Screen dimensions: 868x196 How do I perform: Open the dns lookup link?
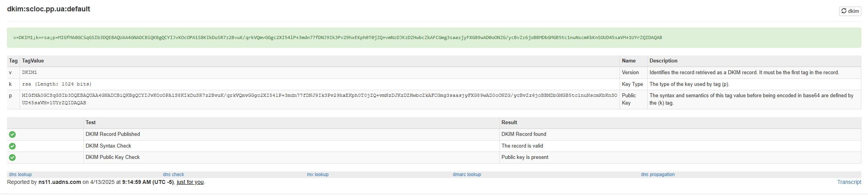(x=20, y=175)
